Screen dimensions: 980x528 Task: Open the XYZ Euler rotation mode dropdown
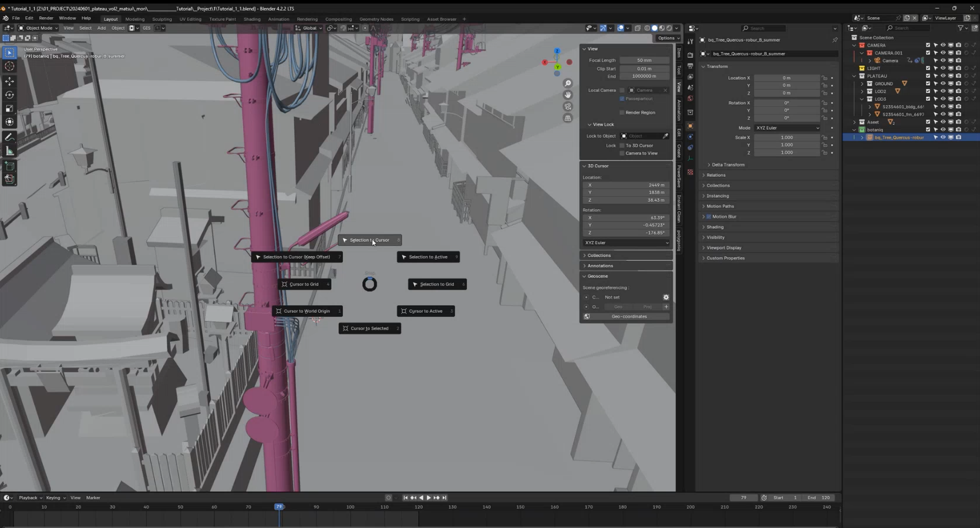tap(787, 128)
